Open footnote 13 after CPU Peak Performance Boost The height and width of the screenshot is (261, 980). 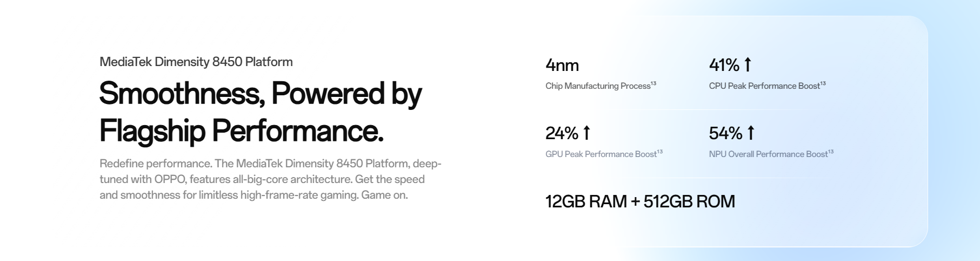[x=823, y=84]
